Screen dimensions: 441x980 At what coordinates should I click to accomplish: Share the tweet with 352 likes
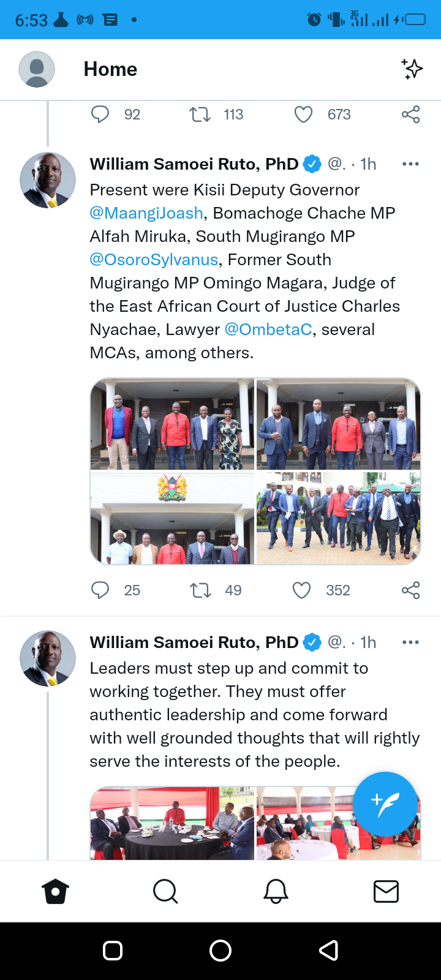pos(410,590)
